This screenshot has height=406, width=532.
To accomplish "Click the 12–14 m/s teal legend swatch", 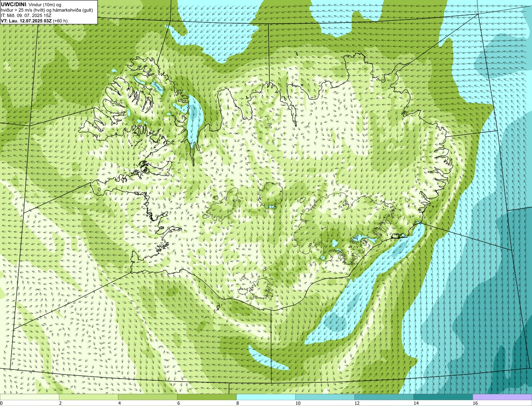I will pos(384,397).
